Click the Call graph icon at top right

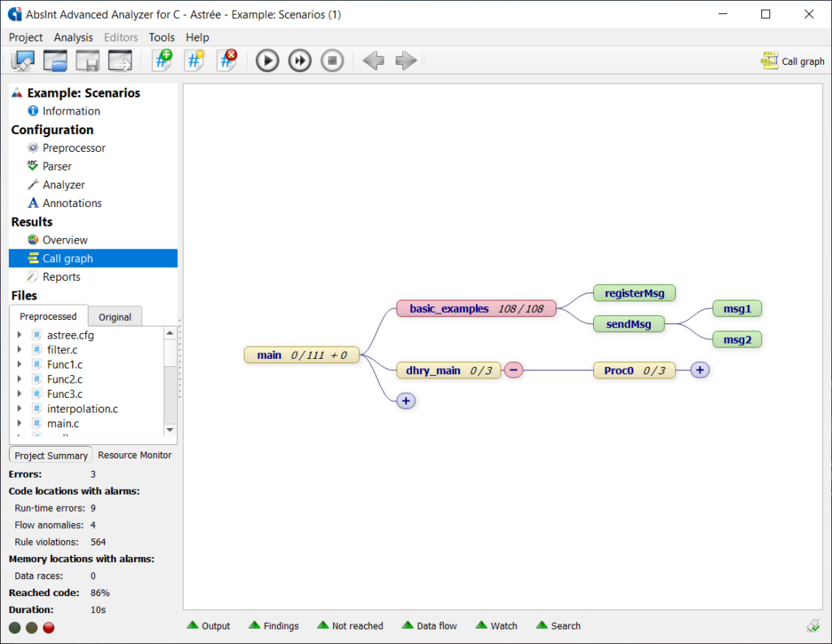click(x=769, y=61)
